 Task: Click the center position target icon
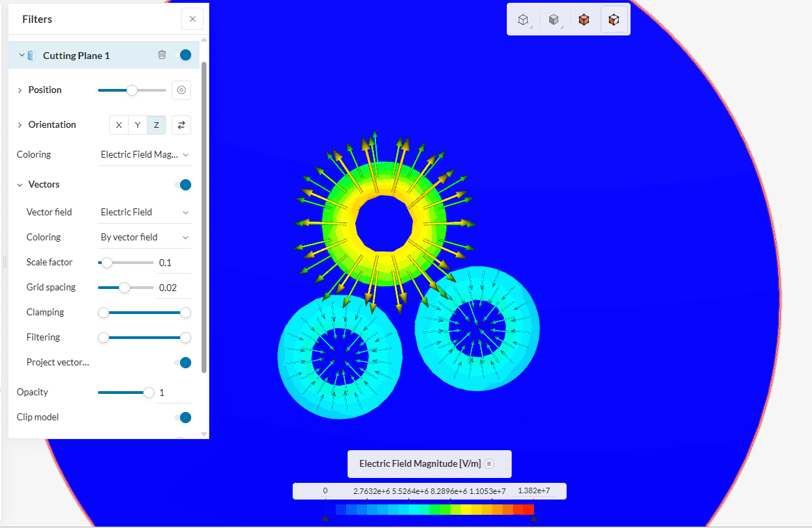coord(181,90)
